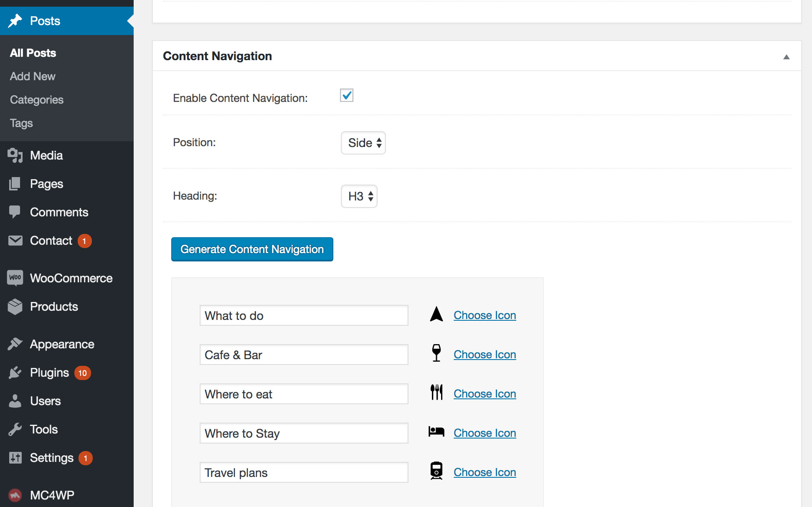Click the Products box icon

[15, 306]
